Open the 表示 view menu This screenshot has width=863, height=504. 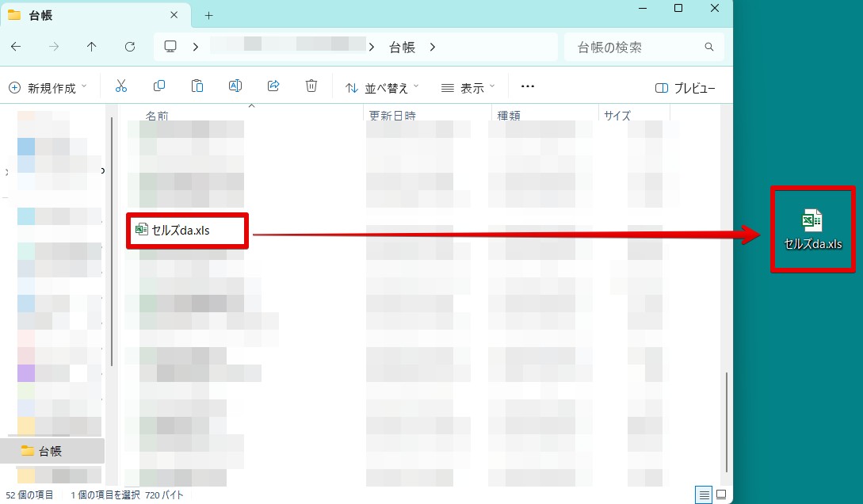pyautogui.click(x=468, y=87)
